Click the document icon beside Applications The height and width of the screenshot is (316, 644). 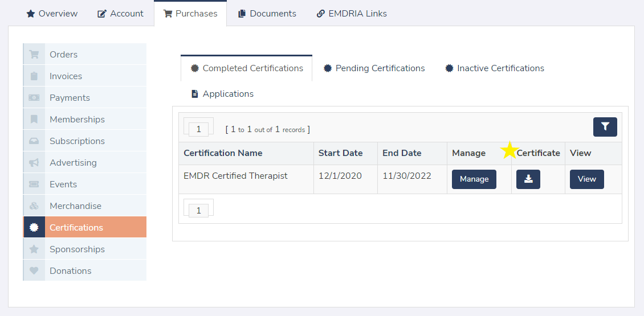pos(195,94)
